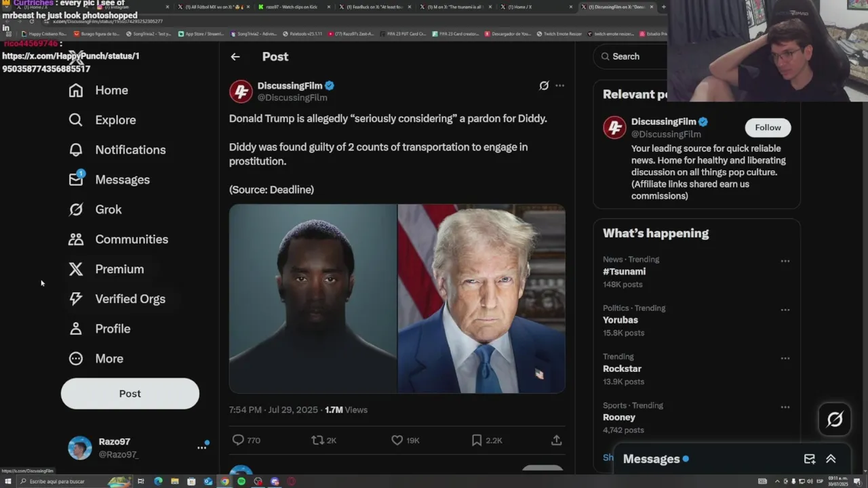
Task: Click the post timestamp Jul 29, 2025
Action: pos(273,410)
